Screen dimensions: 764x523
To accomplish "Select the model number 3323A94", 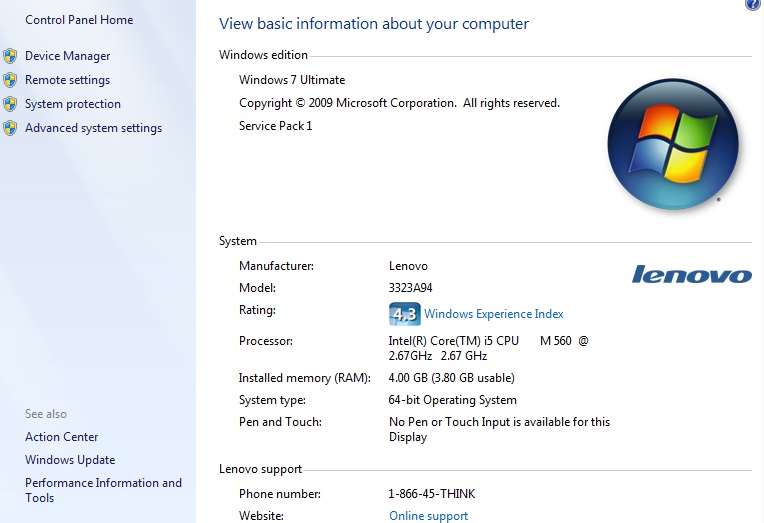I will [410, 288].
